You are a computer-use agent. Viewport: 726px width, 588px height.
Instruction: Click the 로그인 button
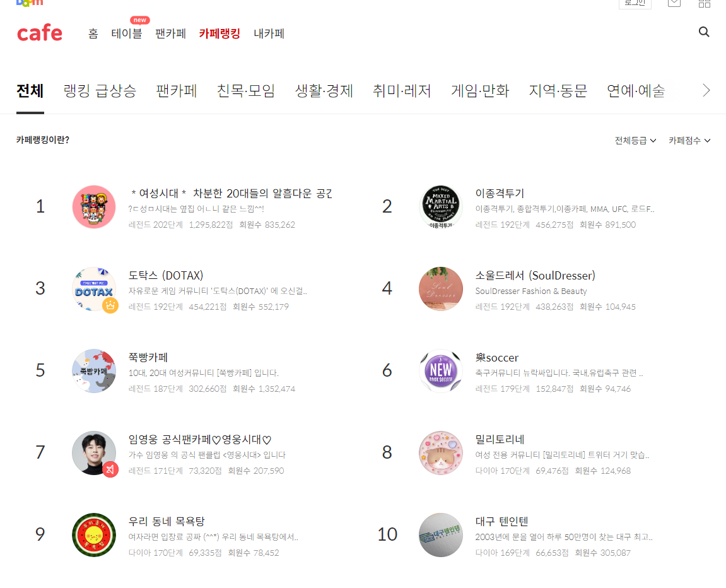point(635,3)
